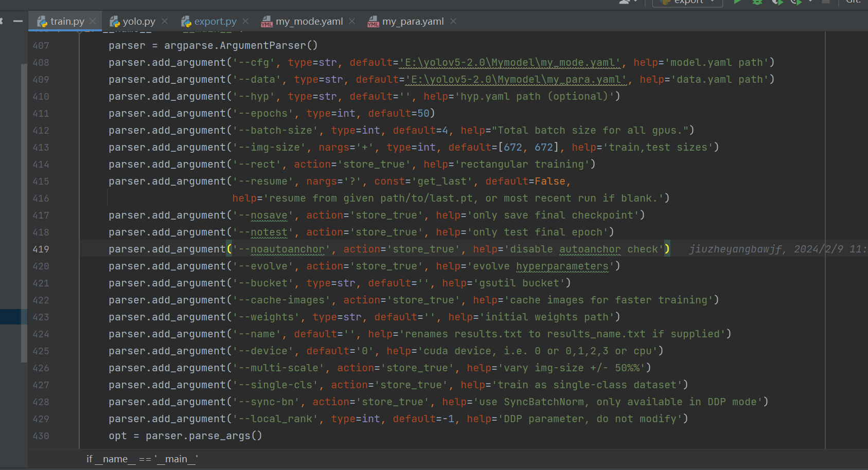This screenshot has width=868, height=470.
Task: Close the train.py tab
Action: (x=93, y=21)
